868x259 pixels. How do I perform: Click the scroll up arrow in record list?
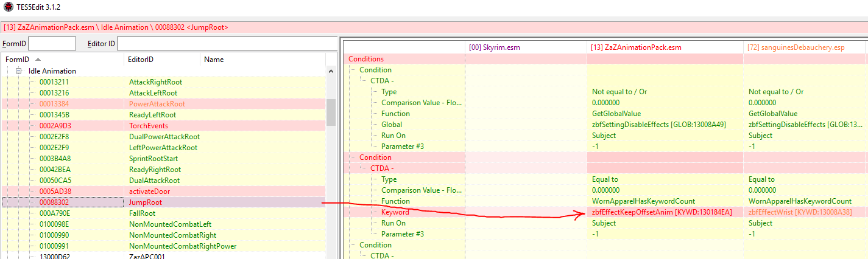331,71
